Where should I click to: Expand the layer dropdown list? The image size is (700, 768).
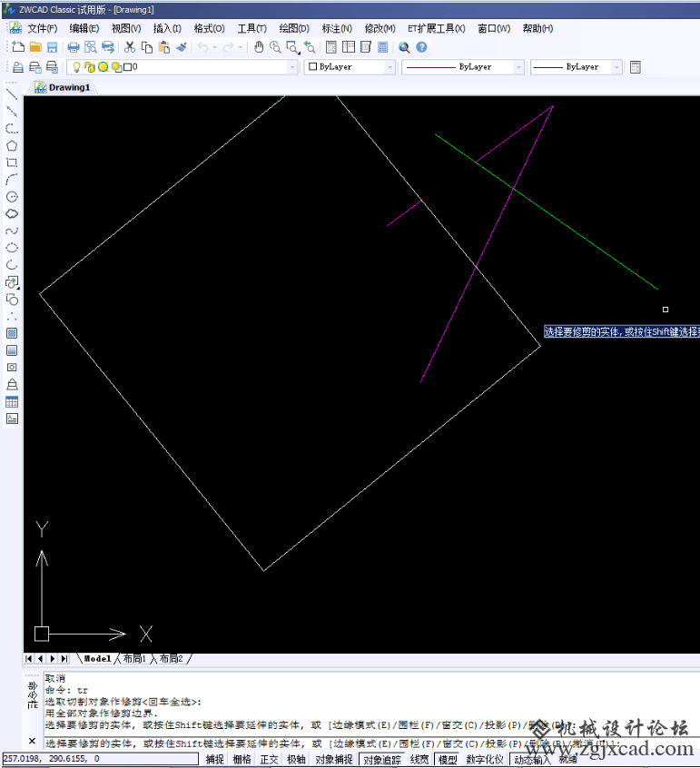point(292,67)
